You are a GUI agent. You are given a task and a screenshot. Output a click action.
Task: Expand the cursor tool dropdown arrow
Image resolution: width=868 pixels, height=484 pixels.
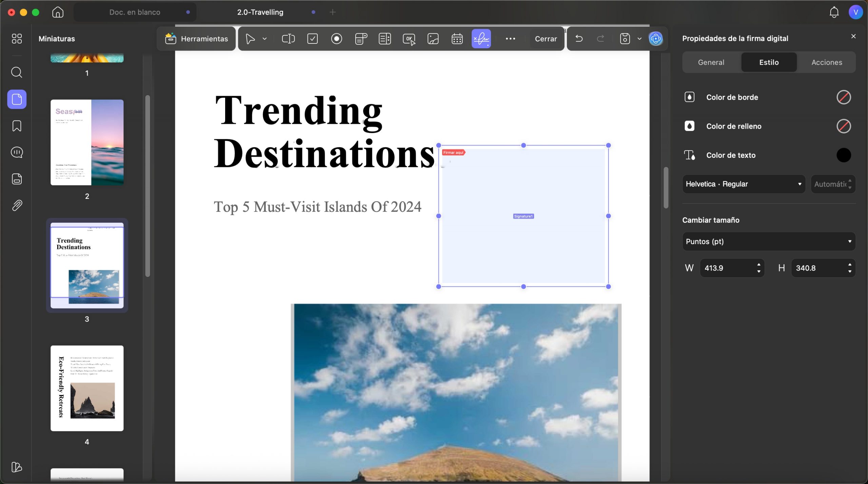[x=265, y=39]
